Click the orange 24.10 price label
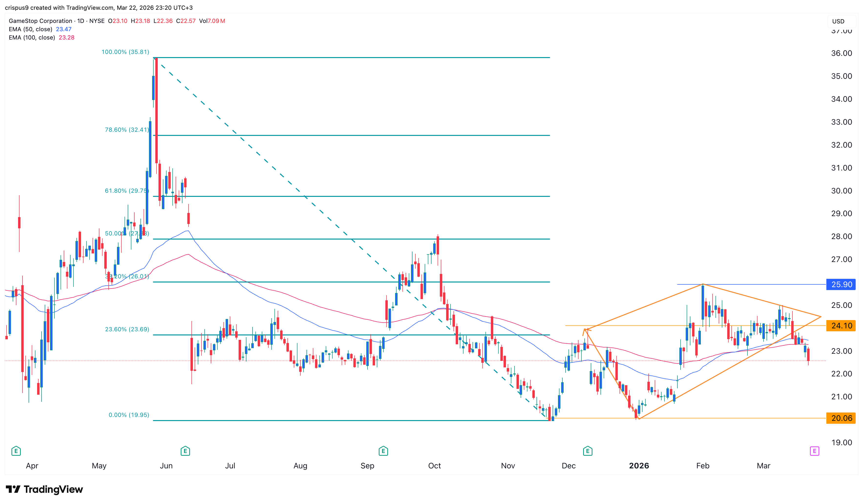 [x=841, y=326]
